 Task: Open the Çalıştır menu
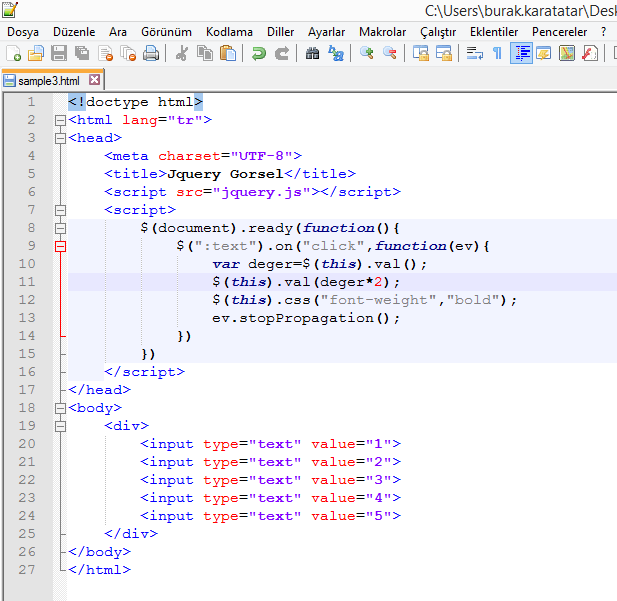(438, 32)
